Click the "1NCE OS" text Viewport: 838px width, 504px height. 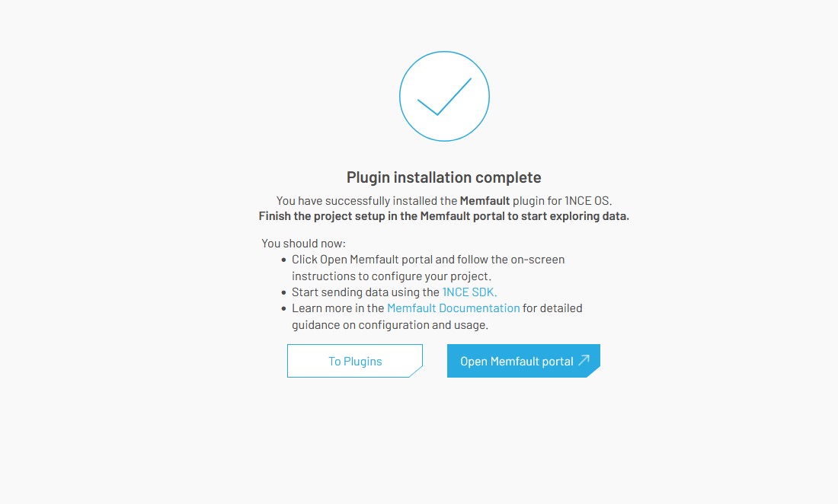tap(588, 201)
